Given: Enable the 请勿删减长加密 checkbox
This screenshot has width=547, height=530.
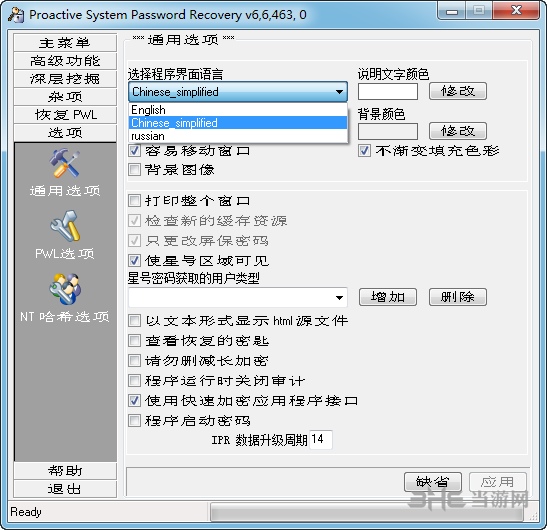Looking at the screenshot, I should 134,360.
